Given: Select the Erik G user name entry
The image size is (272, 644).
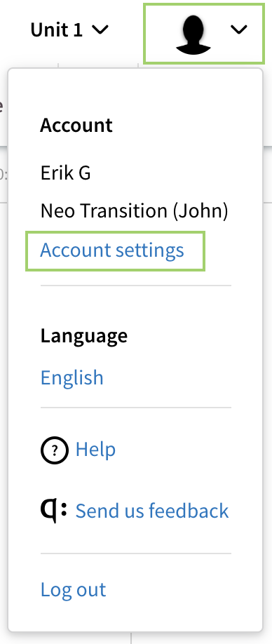Looking at the screenshot, I should 66,173.
